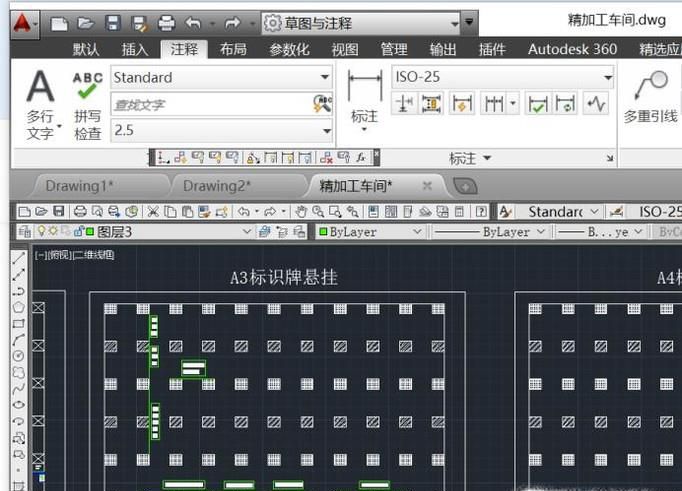Expand the 标注 panel title
This screenshot has width=682, height=491.
click(470, 158)
